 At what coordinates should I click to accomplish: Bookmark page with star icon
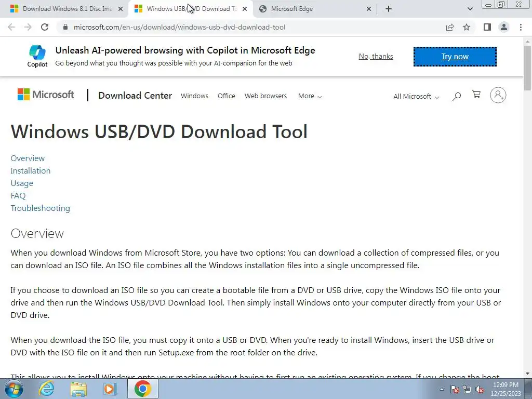tap(467, 27)
